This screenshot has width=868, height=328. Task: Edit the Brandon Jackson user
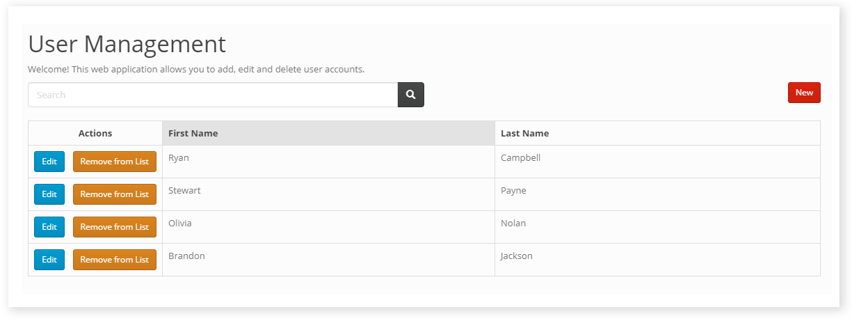[x=49, y=260]
